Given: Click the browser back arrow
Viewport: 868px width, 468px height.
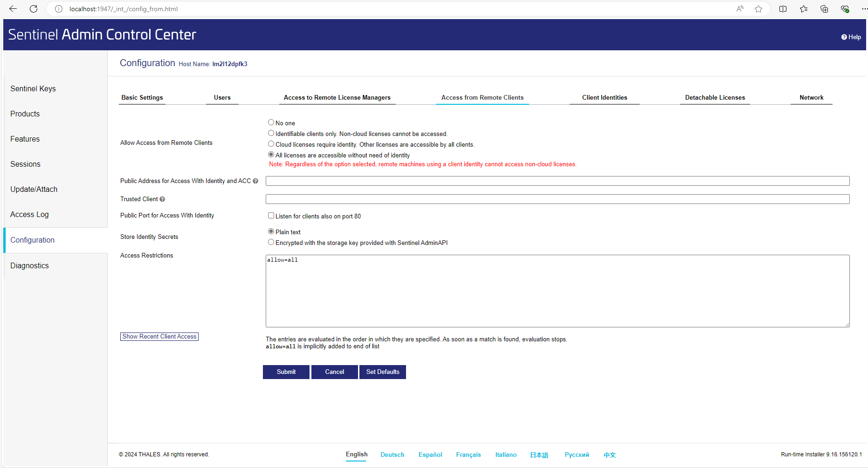Looking at the screenshot, I should click(13, 9).
